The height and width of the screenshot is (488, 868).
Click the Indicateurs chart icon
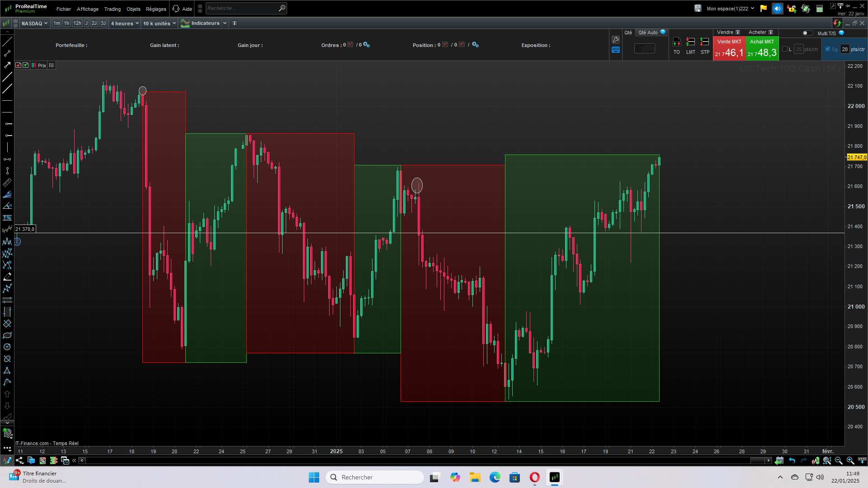(x=185, y=23)
